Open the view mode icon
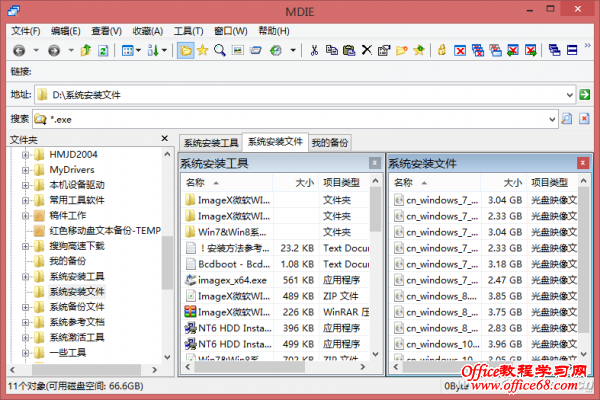 pos(127,50)
